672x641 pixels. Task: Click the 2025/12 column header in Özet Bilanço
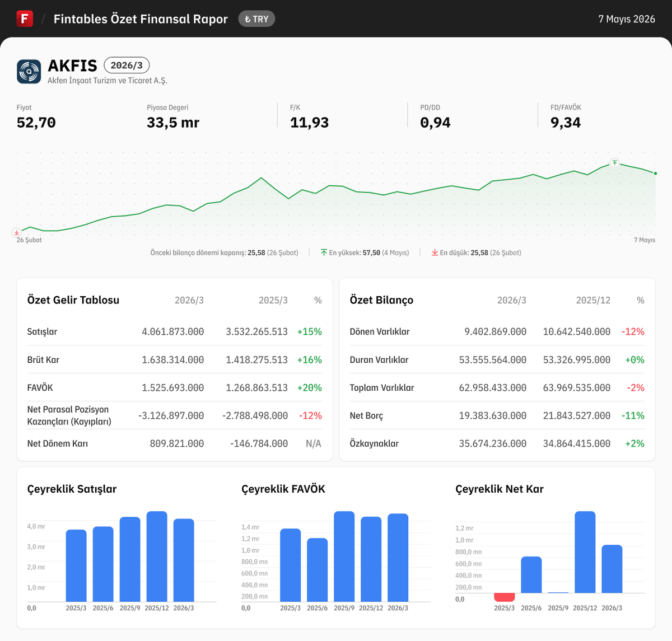(593, 300)
